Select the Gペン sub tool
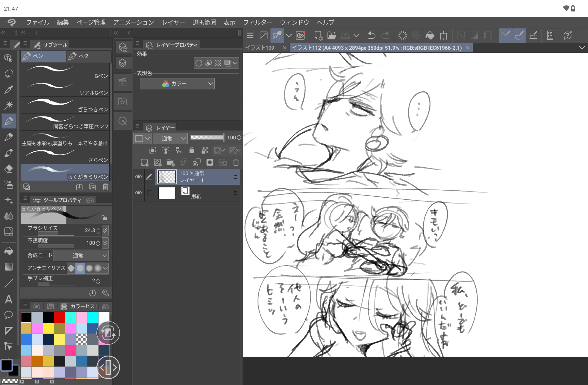The width and height of the screenshot is (588, 385). click(x=65, y=71)
